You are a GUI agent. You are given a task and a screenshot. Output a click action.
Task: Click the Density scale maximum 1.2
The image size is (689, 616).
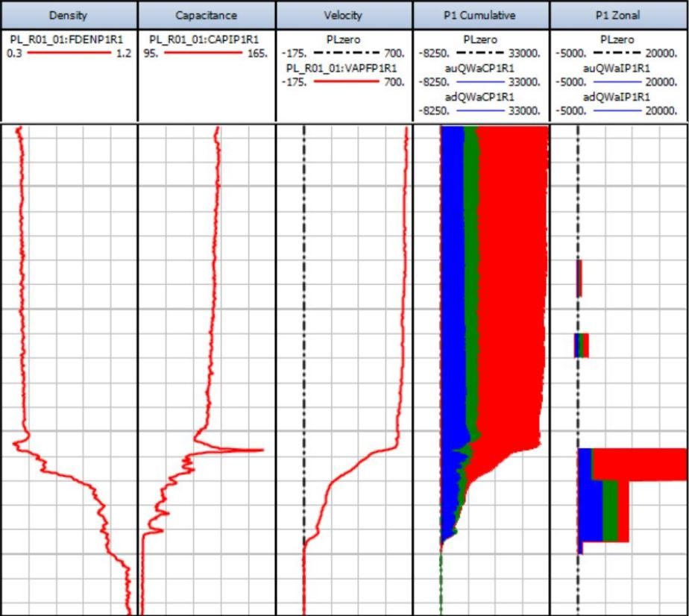124,54
